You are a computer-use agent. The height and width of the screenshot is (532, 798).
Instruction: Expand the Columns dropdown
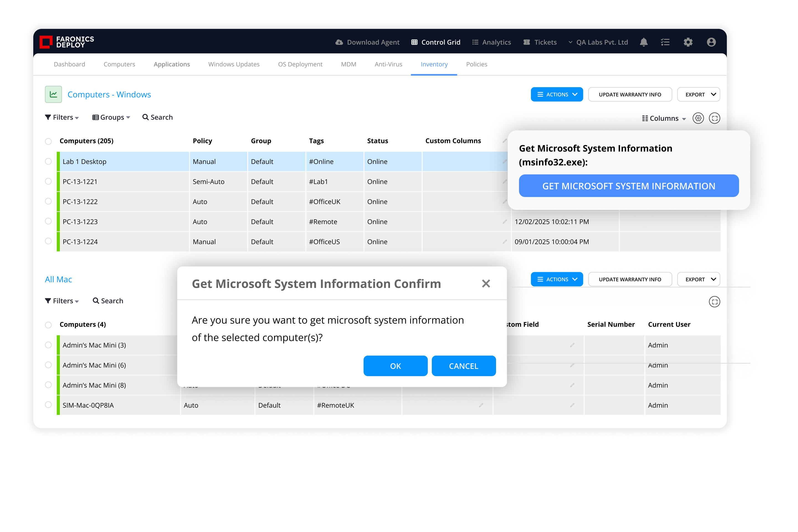point(664,119)
